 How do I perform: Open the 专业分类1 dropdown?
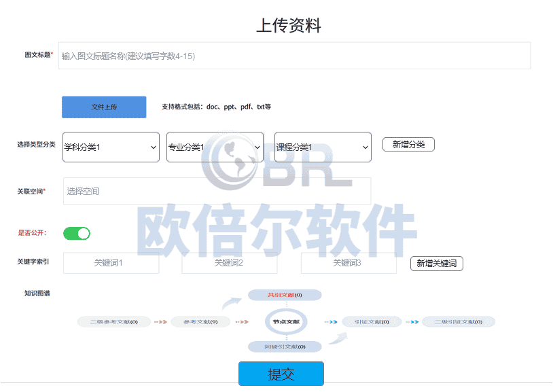point(215,147)
